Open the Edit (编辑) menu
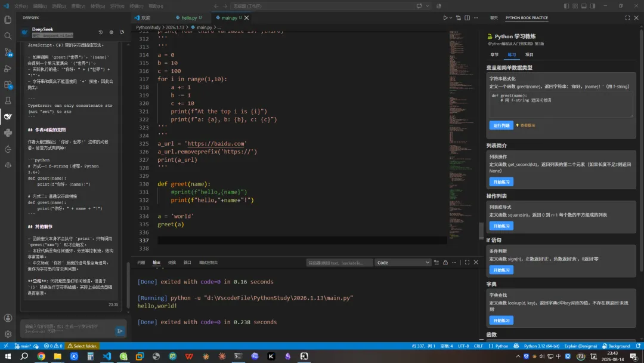The height and width of the screenshot is (363, 644). pyautogui.click(x=40, y=6)
